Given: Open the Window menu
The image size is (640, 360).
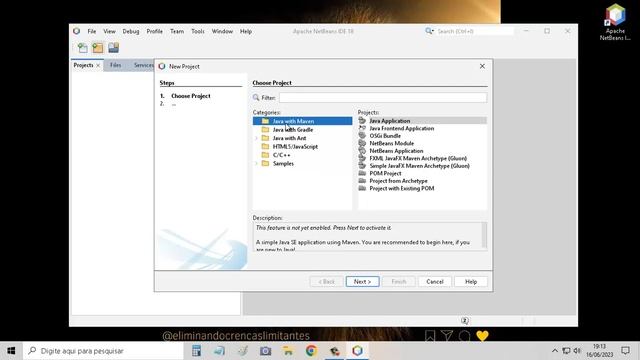Looking at the screenshot, I should [x=222, y=31].
